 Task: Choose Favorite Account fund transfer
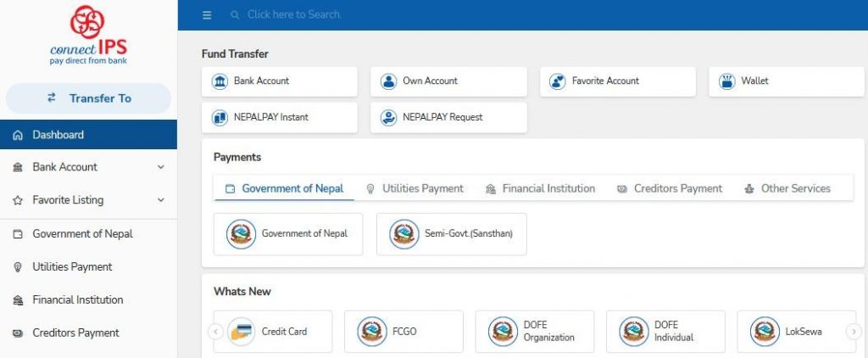pos(618,81)
